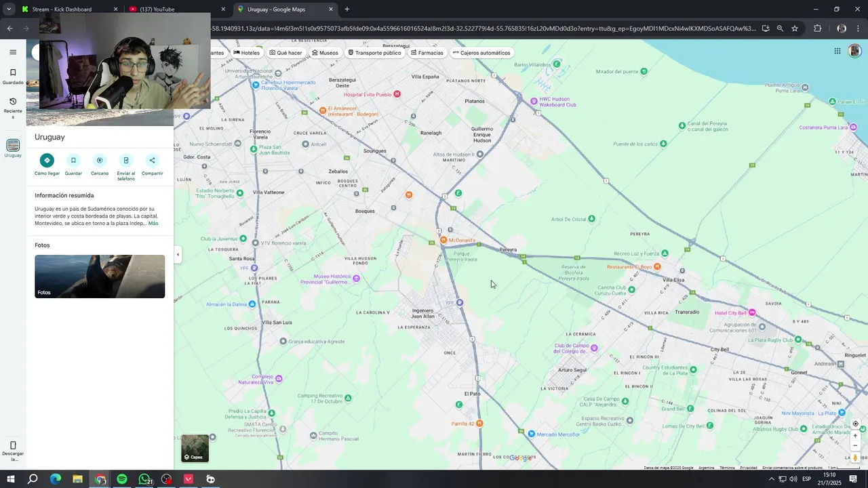The height and width of the screenshot is (488, 868).
Task: Click Hospital Evita Pueblo marker
Action: point(397,94)
